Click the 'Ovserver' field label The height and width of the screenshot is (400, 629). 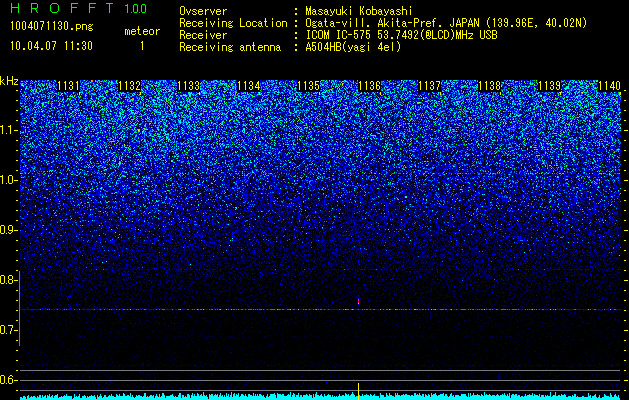(x=203, y=11)
